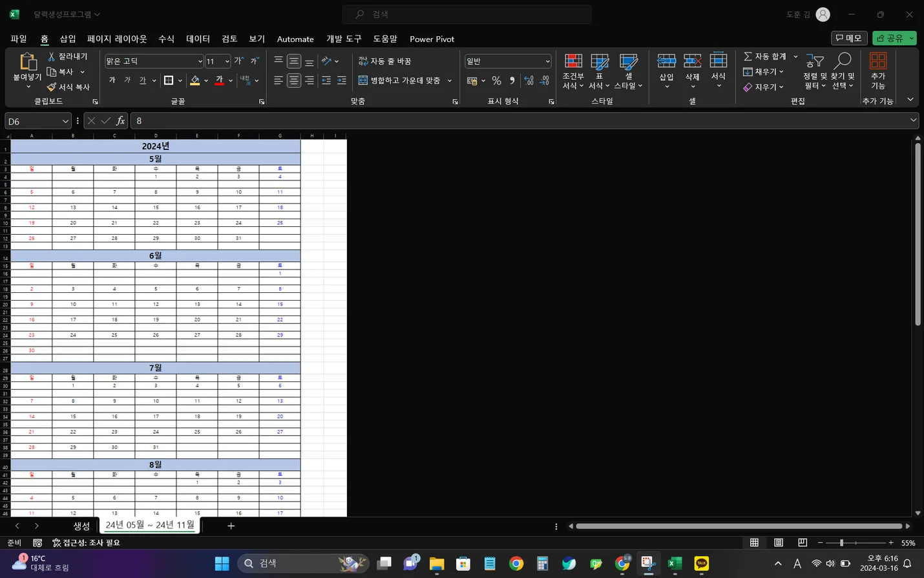Switch to page layout view in status bar
The width and height of the screenshot is (924, 578).
779,543
